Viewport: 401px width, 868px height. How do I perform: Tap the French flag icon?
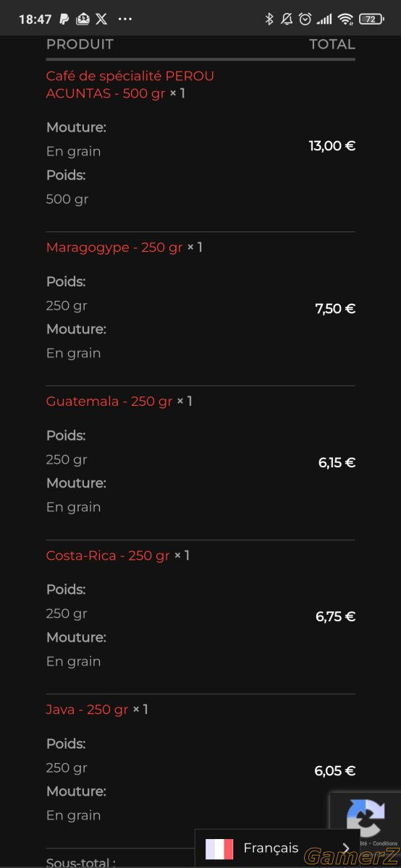pos(219,849)
